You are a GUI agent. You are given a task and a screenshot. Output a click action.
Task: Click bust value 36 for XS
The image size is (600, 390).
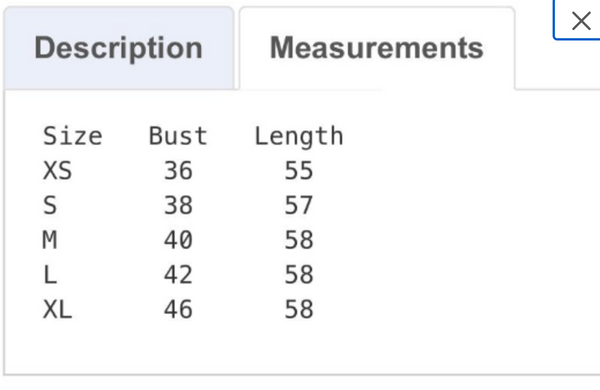178,171
